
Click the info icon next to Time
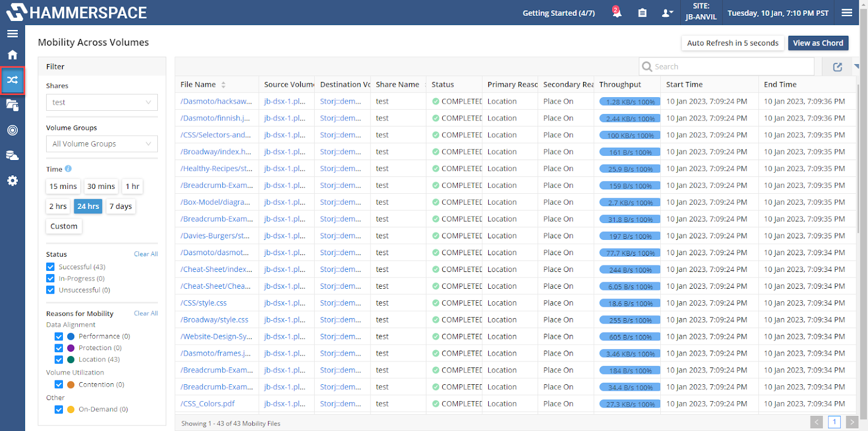click(x=68, y=169)
